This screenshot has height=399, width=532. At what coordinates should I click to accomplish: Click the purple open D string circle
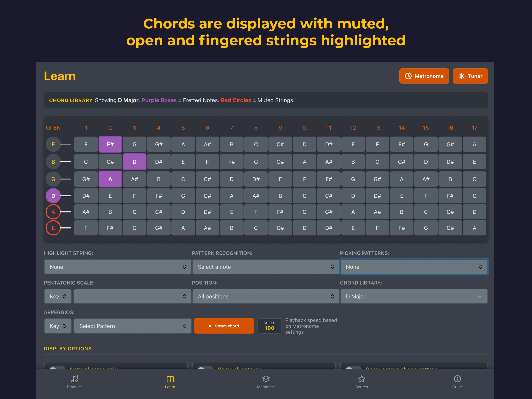53,196
